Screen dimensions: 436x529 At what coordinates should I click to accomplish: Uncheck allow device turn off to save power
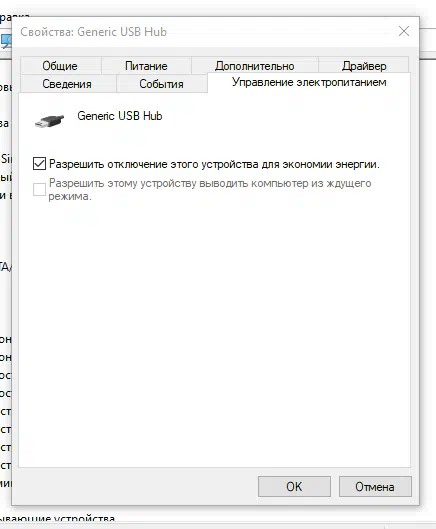pos(39,164)
